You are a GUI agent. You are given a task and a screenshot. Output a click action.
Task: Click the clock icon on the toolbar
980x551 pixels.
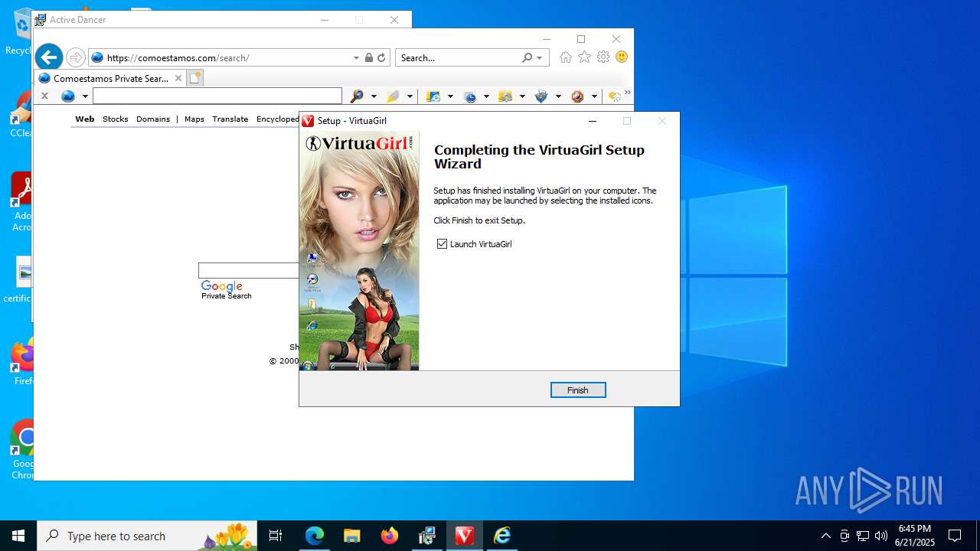click(x=470, y=96)
